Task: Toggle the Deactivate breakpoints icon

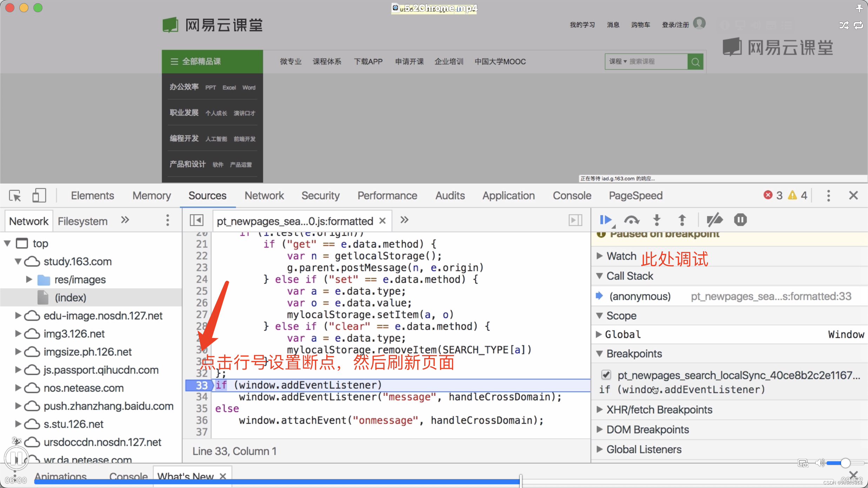Action: (714, 220)
